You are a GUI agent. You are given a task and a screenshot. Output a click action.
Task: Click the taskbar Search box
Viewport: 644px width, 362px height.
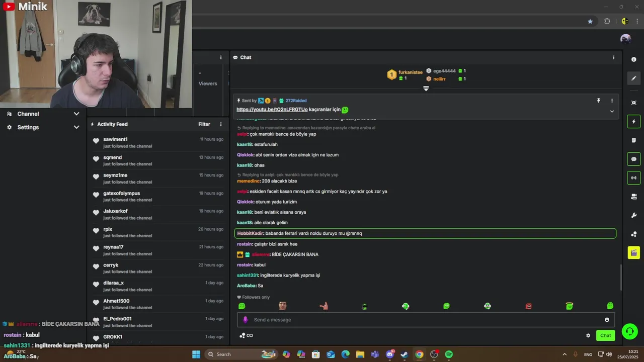242,354
